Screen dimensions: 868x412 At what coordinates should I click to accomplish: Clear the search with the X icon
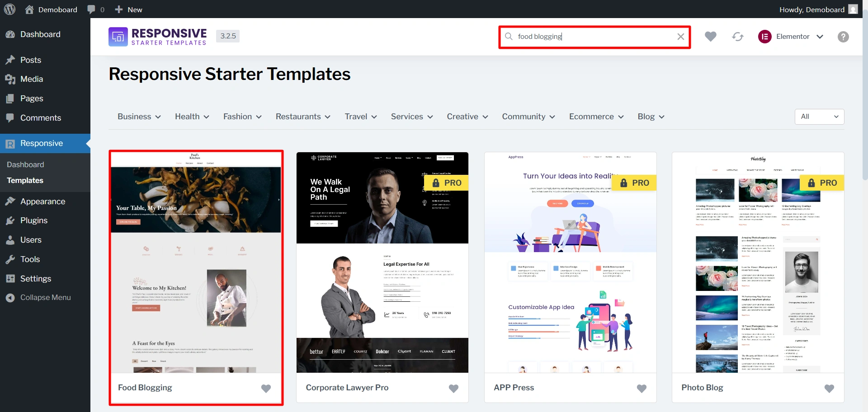pyautogui.click(x=681, y=37)
